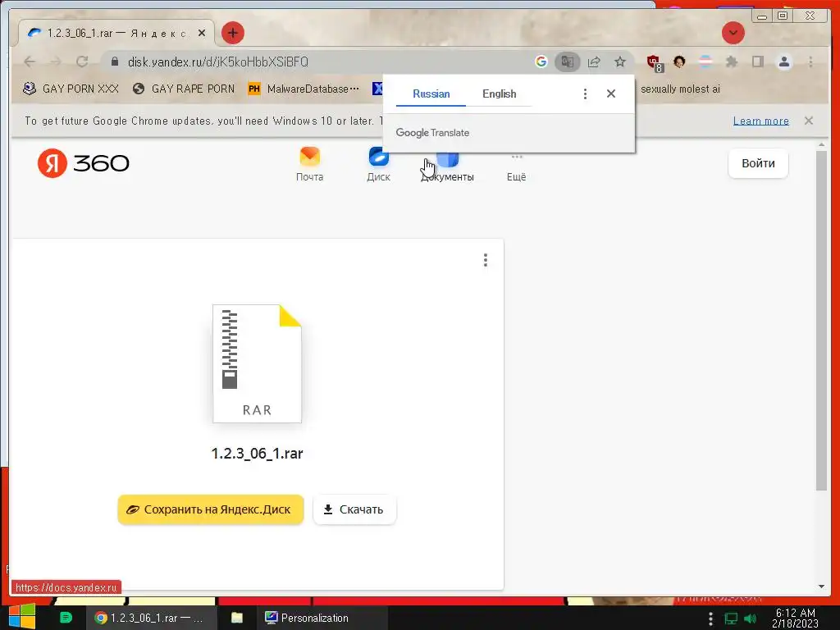The width and height of the screenshot is (840, 630).
Task: Click the RAR archive file thumbnail
Action: click(x=257, y=363)
